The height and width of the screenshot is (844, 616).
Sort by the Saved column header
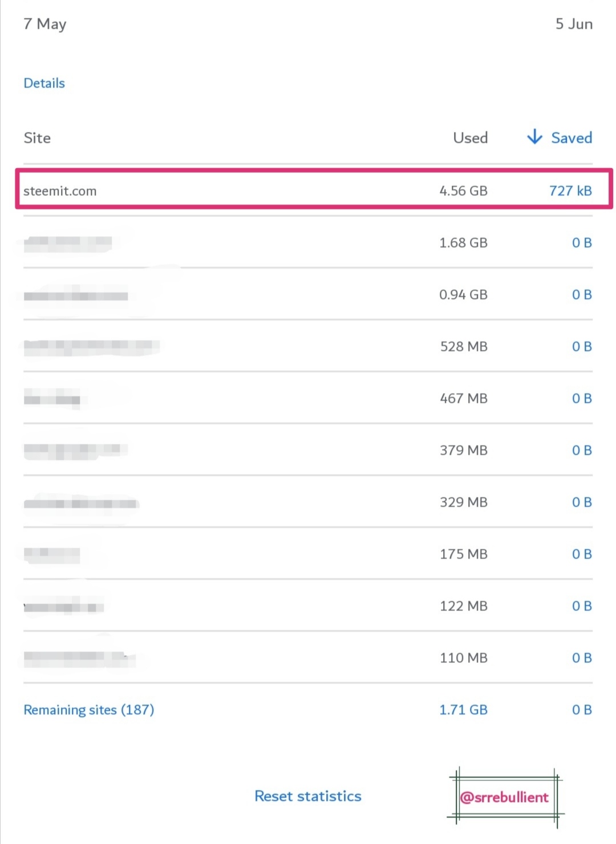point(571,138)
